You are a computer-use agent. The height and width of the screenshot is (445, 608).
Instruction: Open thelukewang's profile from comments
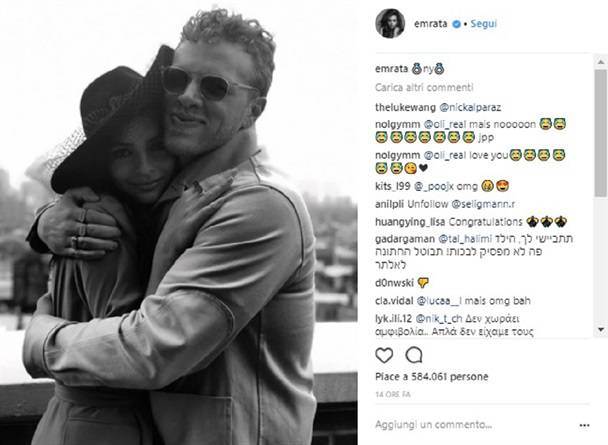point(405,107)
